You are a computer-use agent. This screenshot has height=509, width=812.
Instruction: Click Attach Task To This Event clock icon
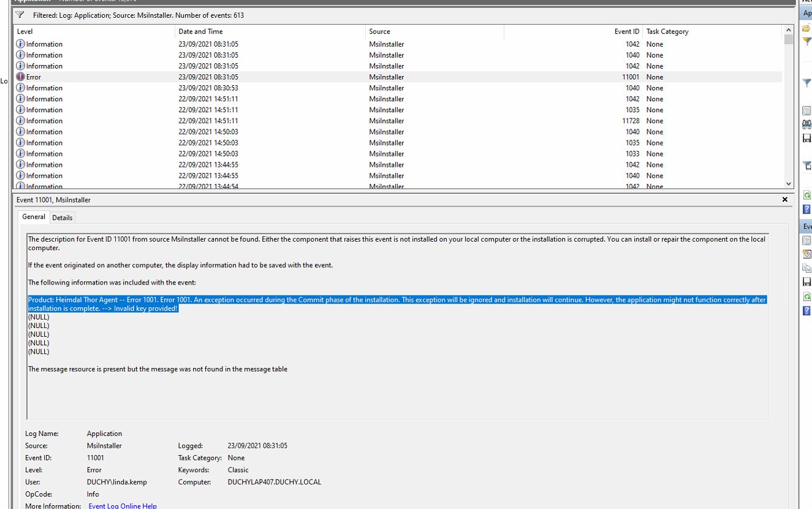(x=806, y=254)
